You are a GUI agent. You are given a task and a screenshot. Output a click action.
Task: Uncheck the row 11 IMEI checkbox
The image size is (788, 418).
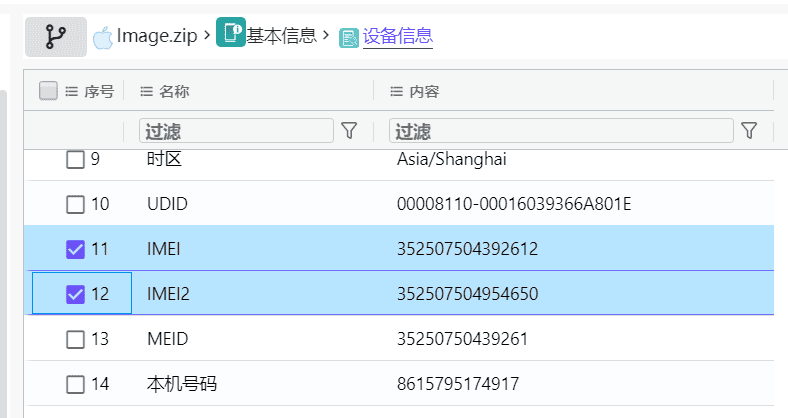click(75, 249)
